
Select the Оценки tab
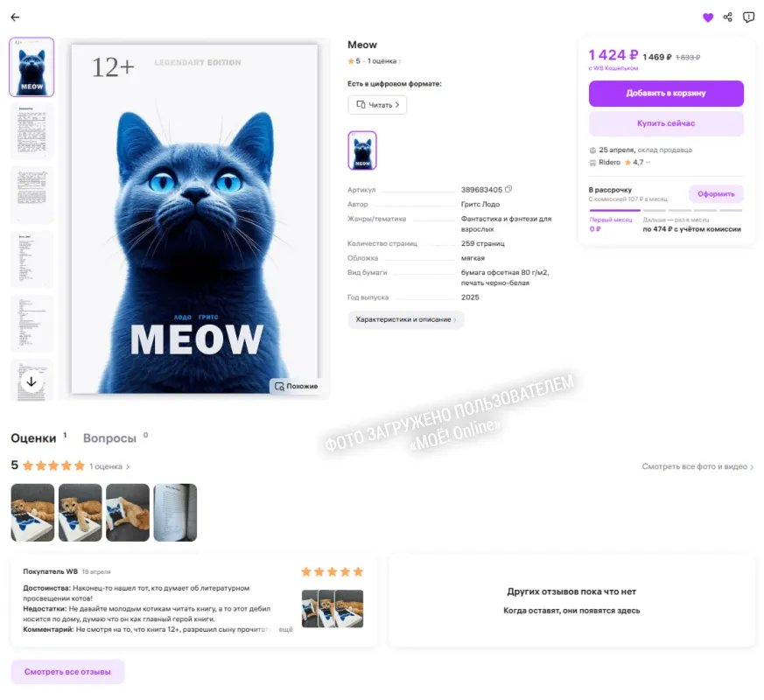click(33, 437)
